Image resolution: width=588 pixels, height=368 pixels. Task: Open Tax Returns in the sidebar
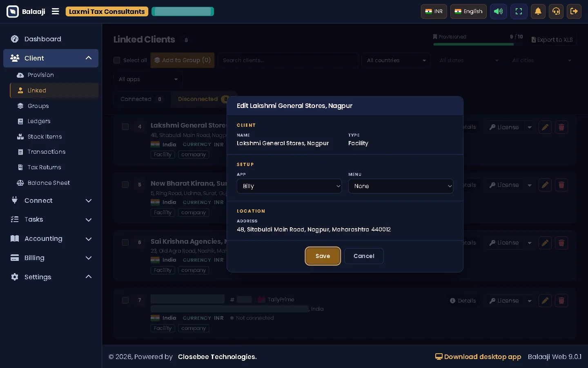[54, 167]
